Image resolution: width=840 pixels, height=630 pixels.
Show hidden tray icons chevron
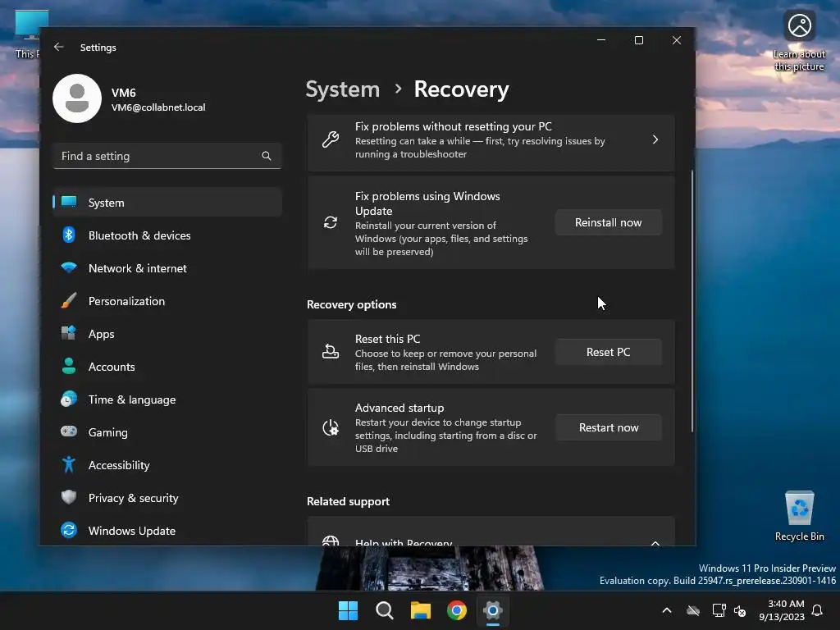coord(667,610)
